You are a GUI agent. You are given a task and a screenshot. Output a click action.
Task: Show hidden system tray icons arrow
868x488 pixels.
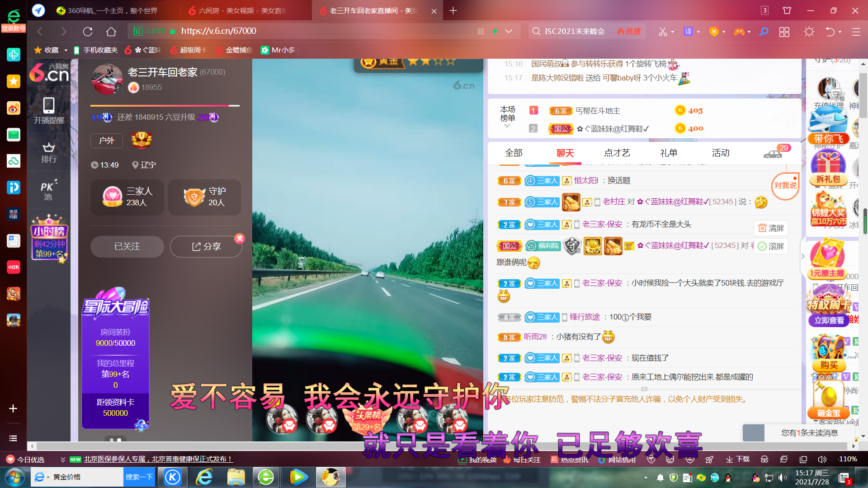646,478
